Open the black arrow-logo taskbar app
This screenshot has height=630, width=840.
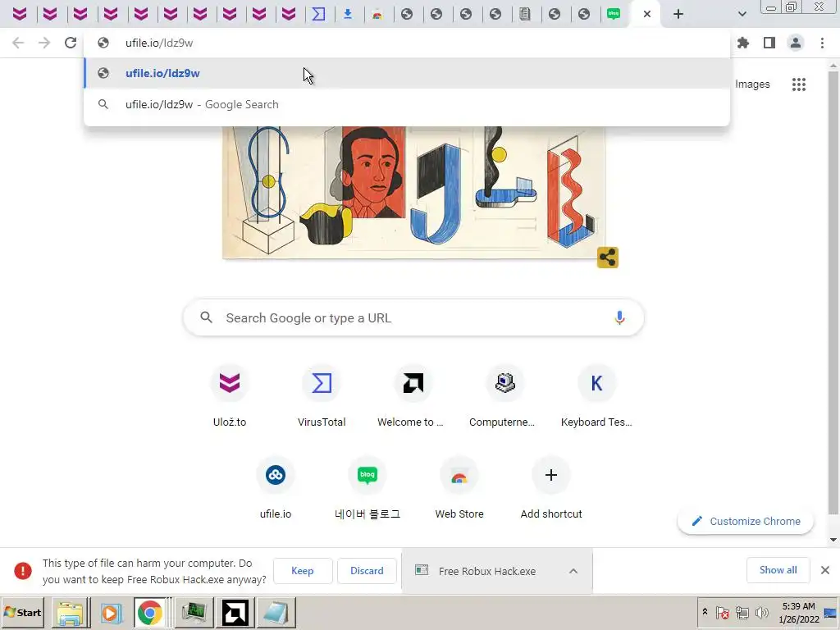pyautogui.click(x=235, y=612)
